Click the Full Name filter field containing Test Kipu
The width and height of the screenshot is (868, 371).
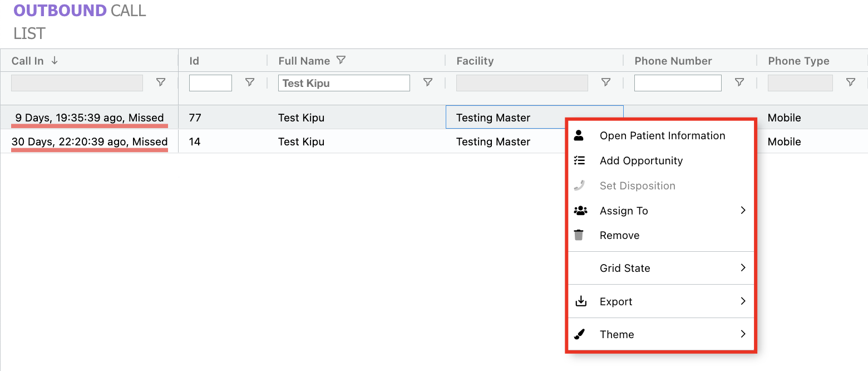point(344,83)
